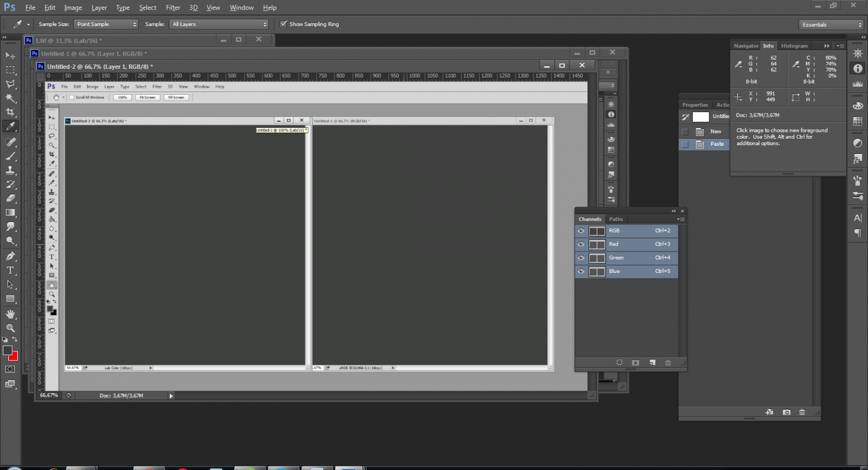
Task: Open RGB readout eyedropper options in Info
Action: point(738,64)
